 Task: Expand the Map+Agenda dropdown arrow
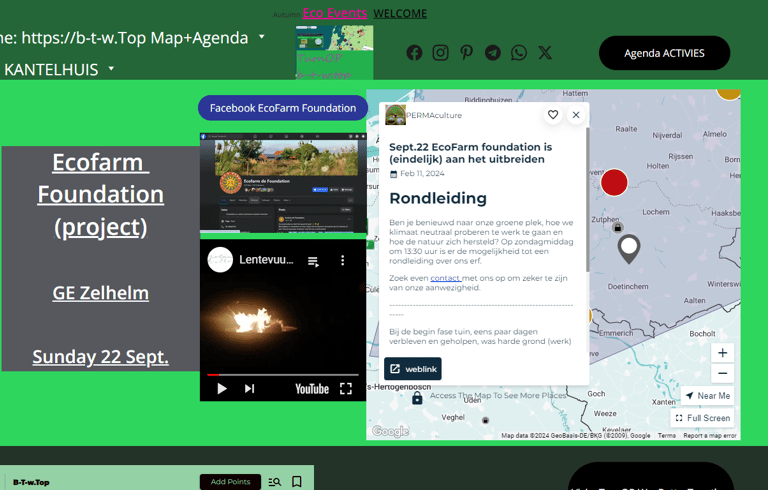[x=262, y=37]
